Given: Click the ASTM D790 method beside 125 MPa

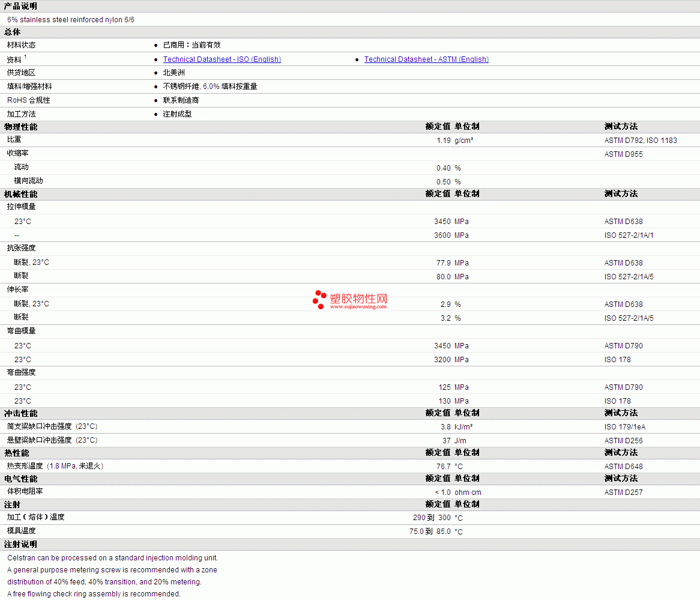Looking at the screenshot, I should tap(624, 387).
